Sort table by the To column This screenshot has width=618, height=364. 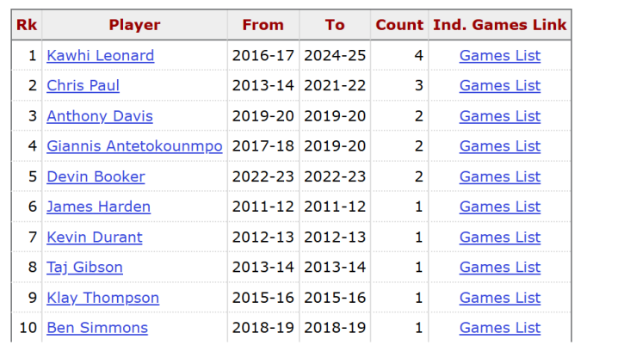[x=335, y=25]
